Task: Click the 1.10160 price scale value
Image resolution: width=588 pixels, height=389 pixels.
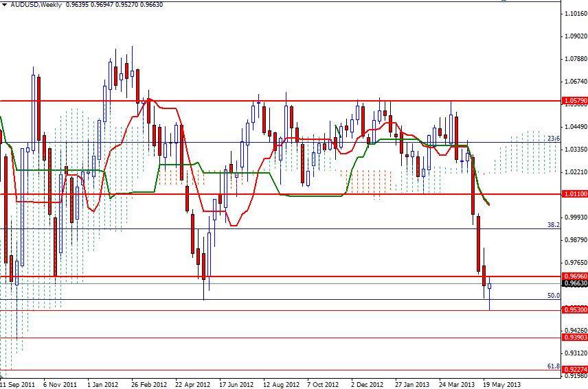Action: pyautogui.click(x=576, y=14)
